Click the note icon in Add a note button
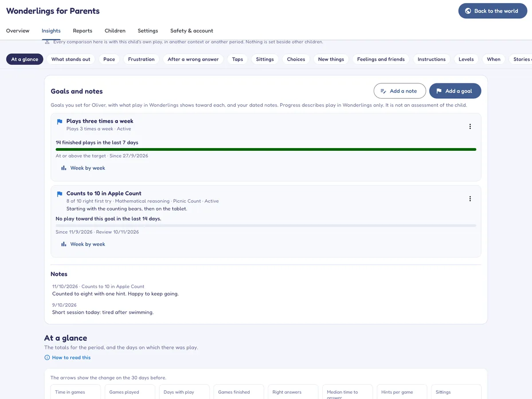This screenshot has height=399, width=532. [x=383, y=91]
